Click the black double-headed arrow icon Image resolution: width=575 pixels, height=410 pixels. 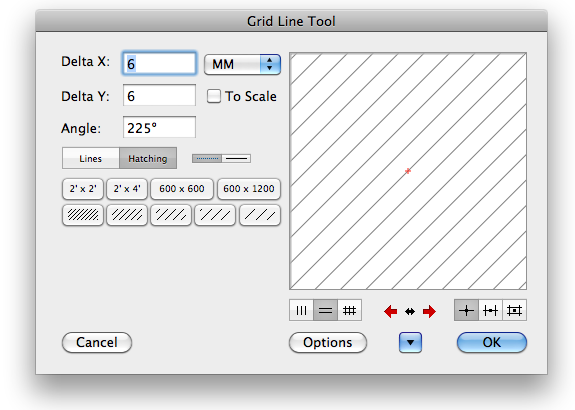point(410,311)
